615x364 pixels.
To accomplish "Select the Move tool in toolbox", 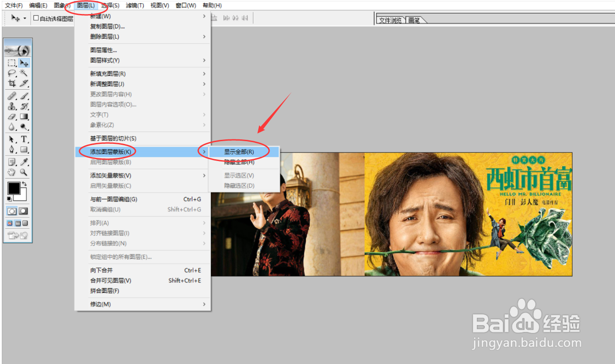I will [24, 63].
